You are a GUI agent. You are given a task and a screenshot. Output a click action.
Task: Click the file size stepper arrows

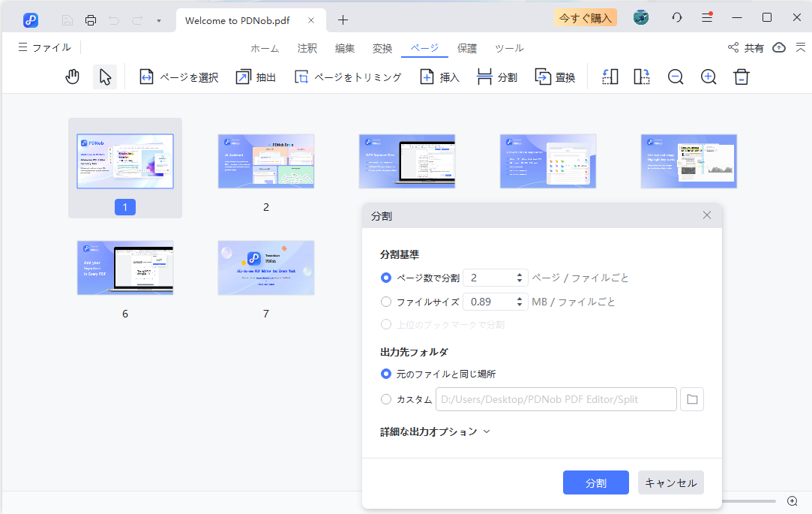[520, 302]
